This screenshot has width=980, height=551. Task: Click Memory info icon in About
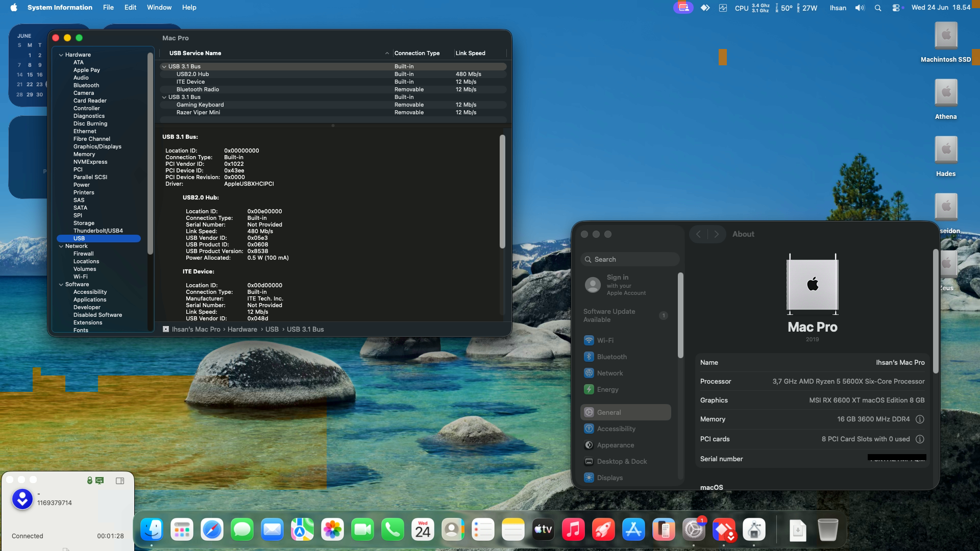point(920,419)
